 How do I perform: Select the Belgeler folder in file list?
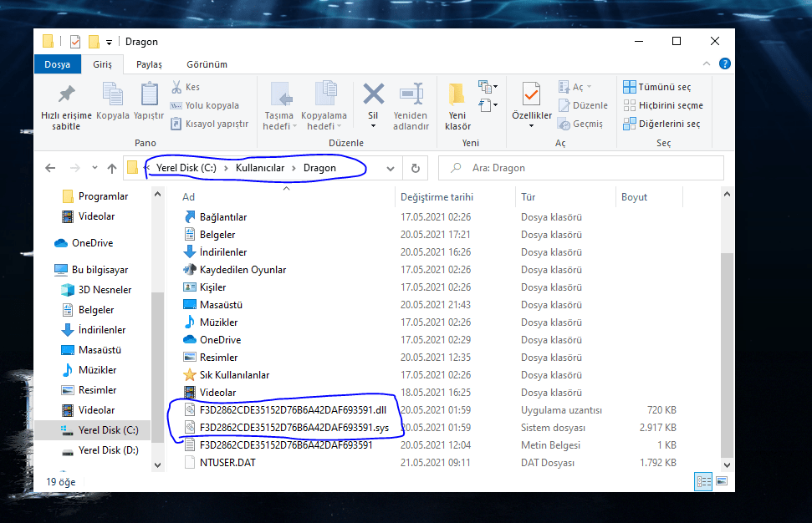tap(217, 235)
